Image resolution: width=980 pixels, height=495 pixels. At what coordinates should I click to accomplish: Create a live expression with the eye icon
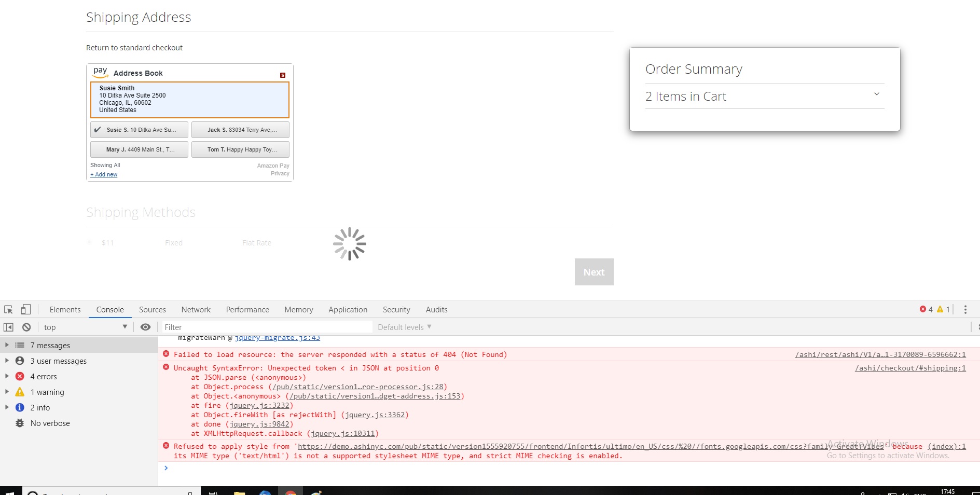coord(145,327)
